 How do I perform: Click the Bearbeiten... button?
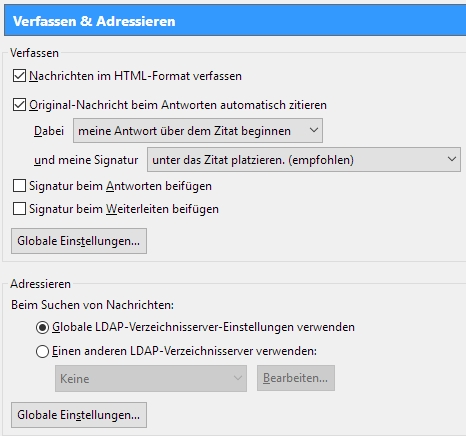(296, 378)
